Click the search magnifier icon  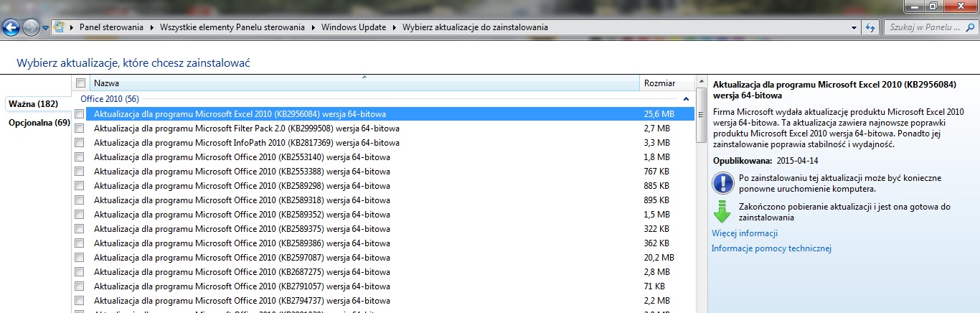969,27
